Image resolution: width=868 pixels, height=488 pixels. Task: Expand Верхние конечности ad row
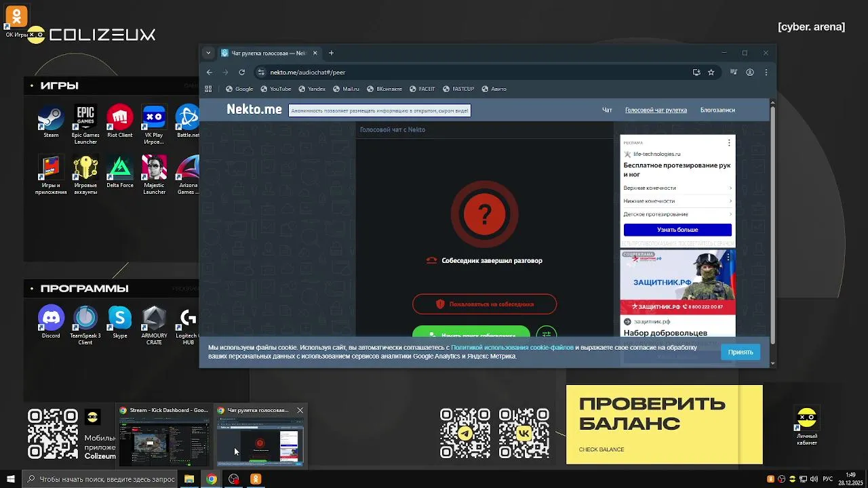pyautogui.click(x=677, y=188)
